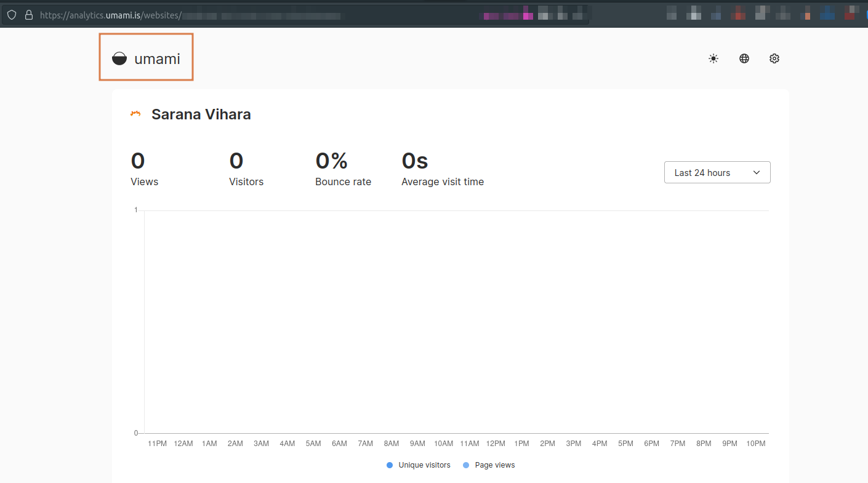Toggle the Page views series off
The image size is (868, 483).
coord(488,465)
